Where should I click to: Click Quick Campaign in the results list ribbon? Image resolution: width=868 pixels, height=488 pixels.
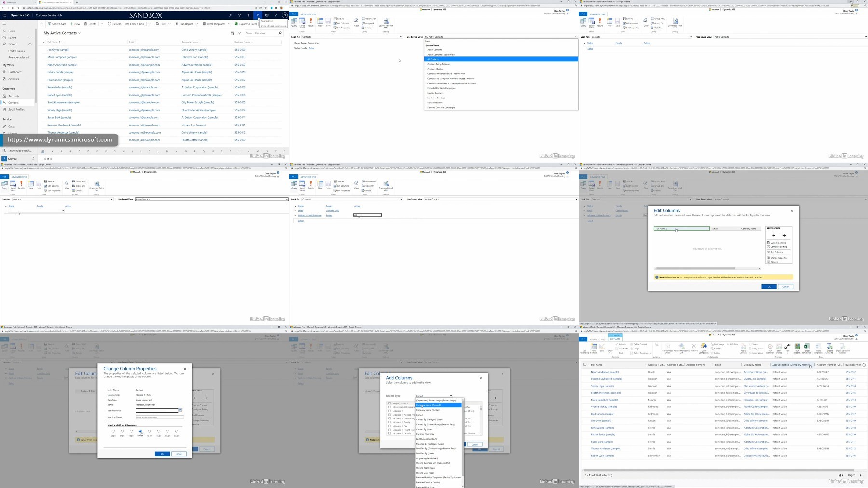coord(704,348)
